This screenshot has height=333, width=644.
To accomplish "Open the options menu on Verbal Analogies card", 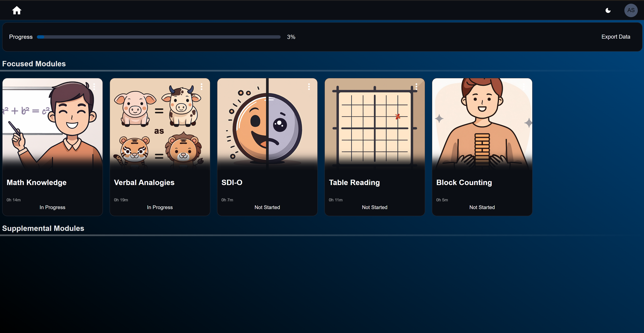I will [202, 86].
